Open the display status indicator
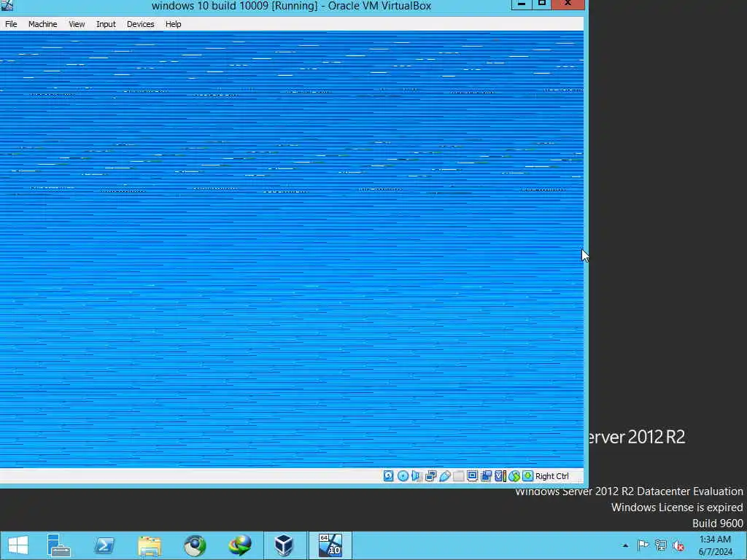Screen dimensions: 747x560 point(472,475)
